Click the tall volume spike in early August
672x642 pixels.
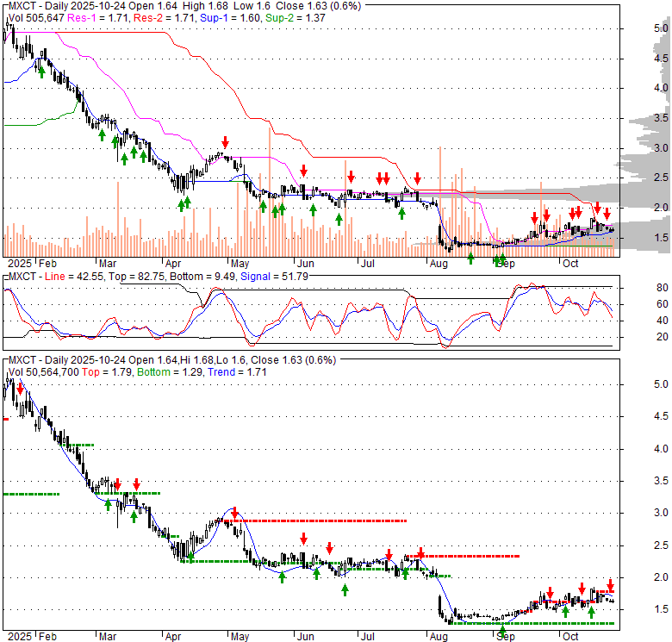(439, 202)
